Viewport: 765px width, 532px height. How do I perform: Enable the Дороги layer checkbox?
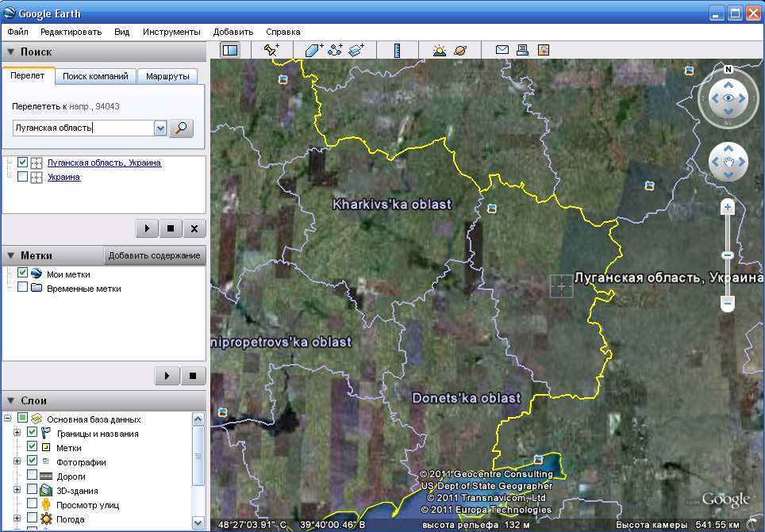[33, 474]
